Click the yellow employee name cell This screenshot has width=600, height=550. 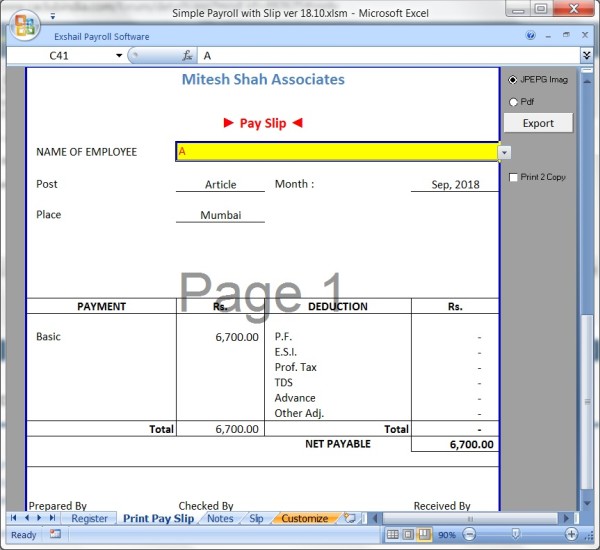tap(336, 152)
